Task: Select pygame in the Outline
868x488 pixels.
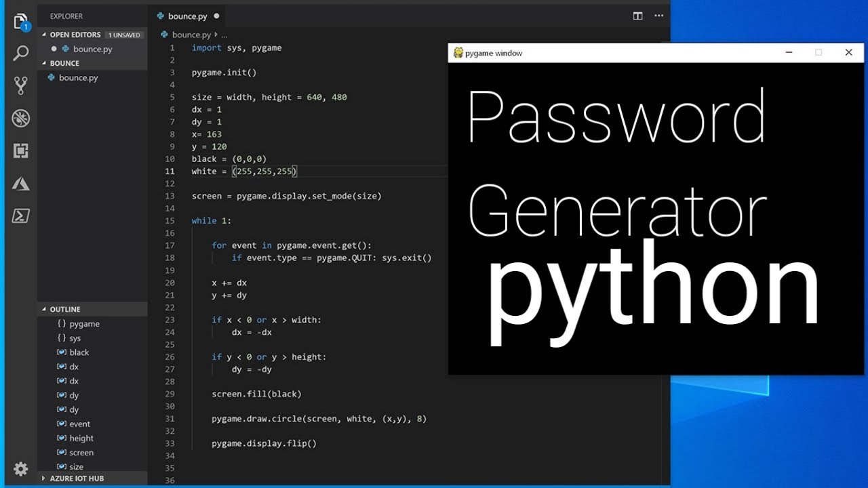Action: [84, 324]
